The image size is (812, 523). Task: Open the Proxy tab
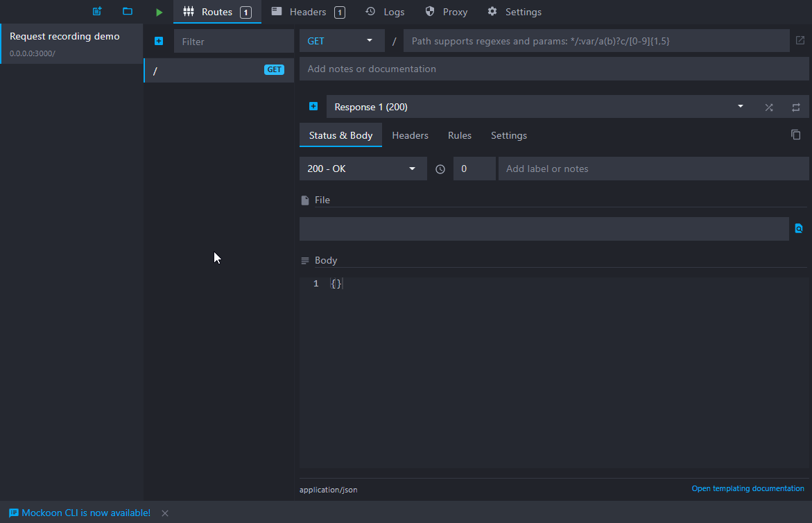[447, 12]
